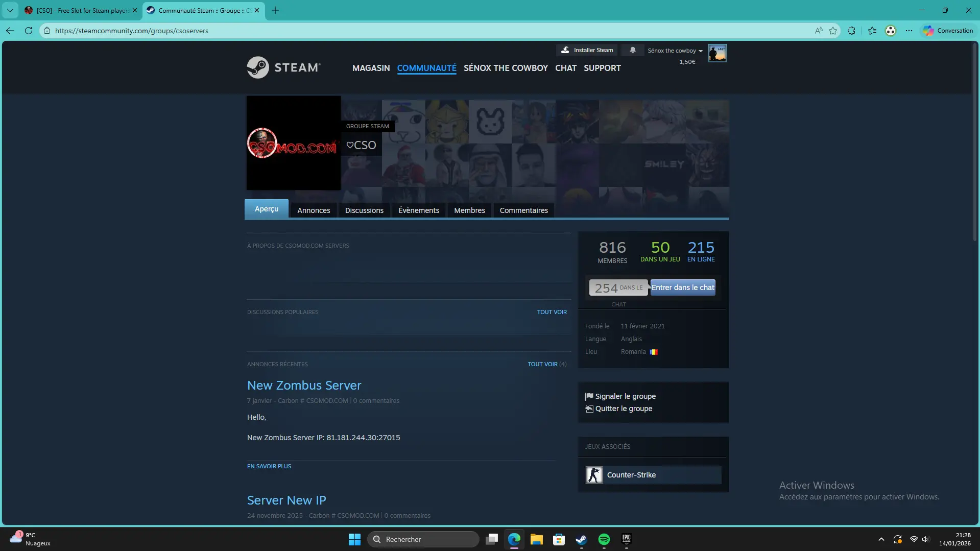The image size is (980, 551).
Task: Open the tab list chevron
Action: (x=10, y=10)
